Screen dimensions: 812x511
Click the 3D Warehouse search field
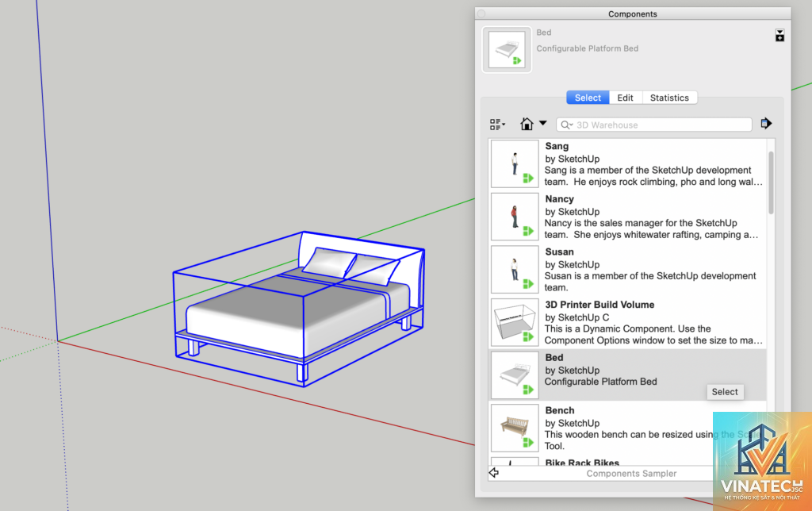click(x=654, y=125)
